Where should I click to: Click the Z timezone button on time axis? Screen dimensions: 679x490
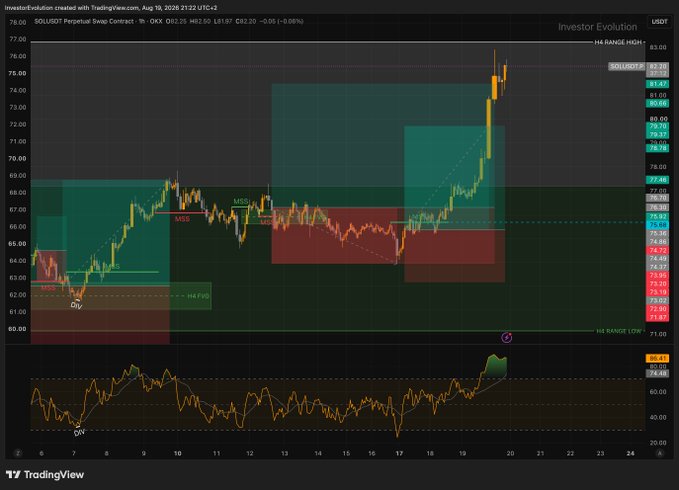click(x=18, y=453)
